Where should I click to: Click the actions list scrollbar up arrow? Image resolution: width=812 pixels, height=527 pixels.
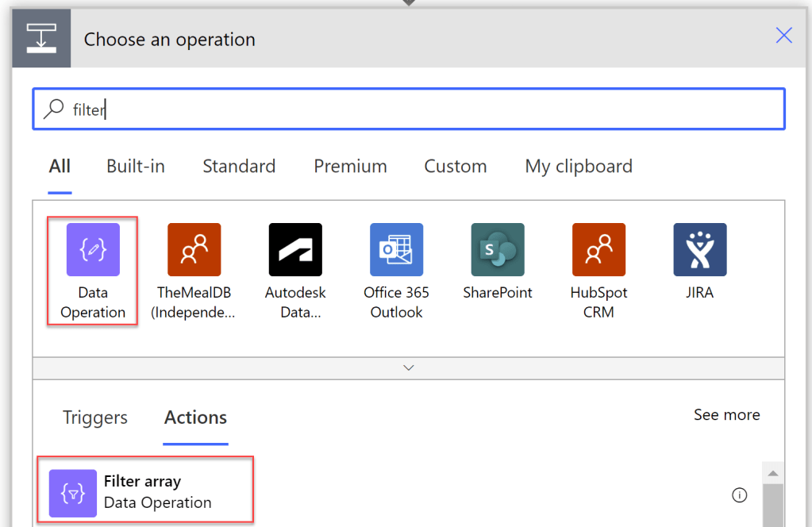point(773,473)
